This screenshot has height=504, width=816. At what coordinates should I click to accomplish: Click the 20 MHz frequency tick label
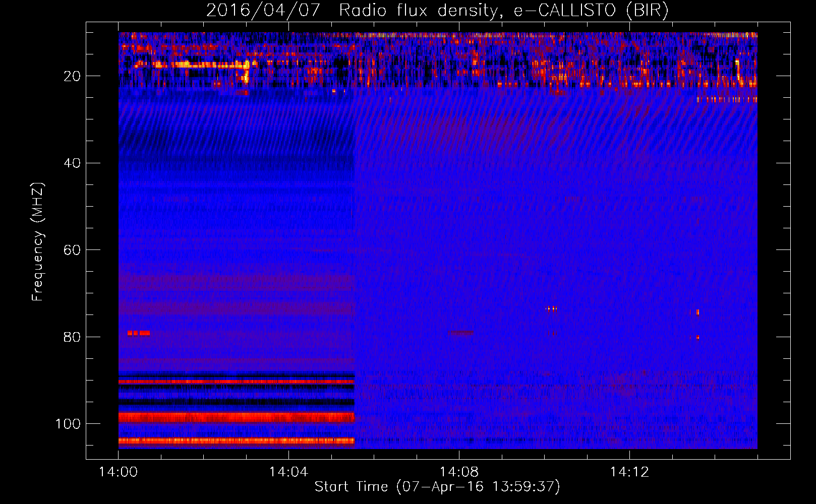click(x=72, y=76)
